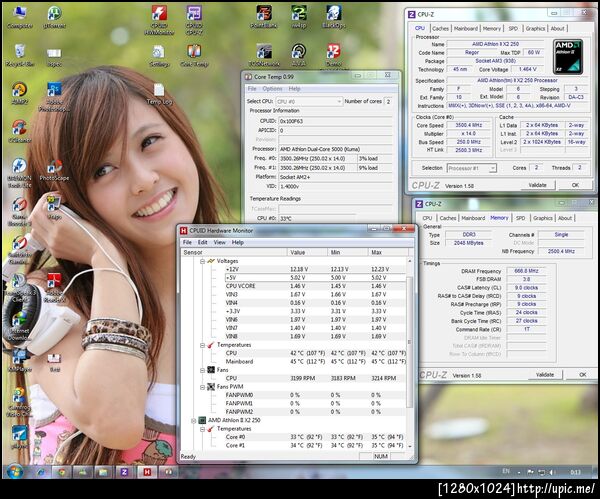Select Core #1 temperature row
This screenshot has width=600, height=499.
tap(316, 445)
